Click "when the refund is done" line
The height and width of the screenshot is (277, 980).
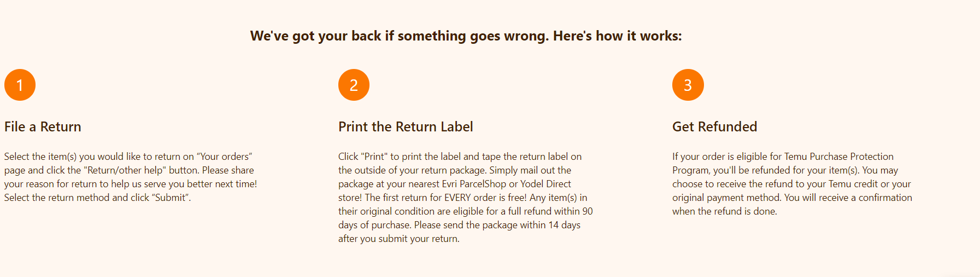tap(725, 211)
